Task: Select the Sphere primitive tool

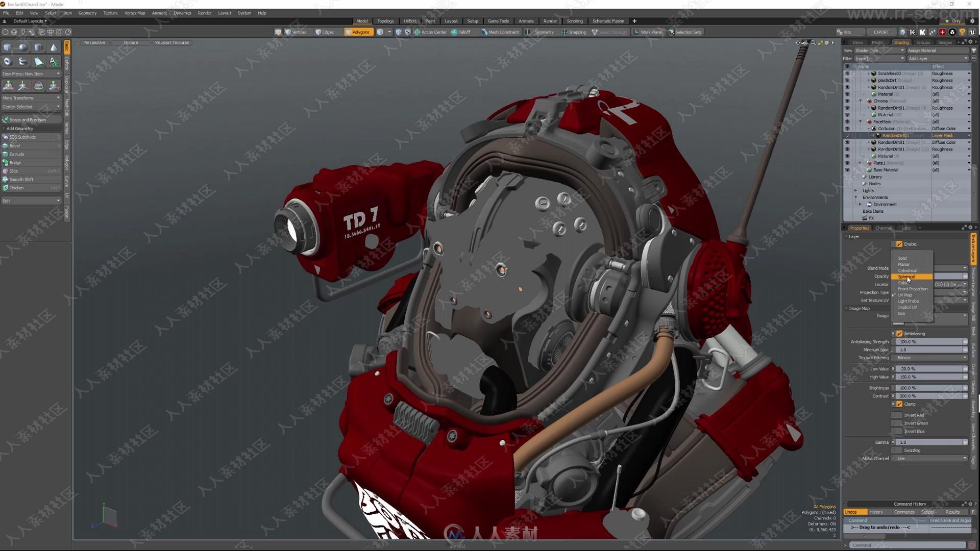Action: pos(23,47)
